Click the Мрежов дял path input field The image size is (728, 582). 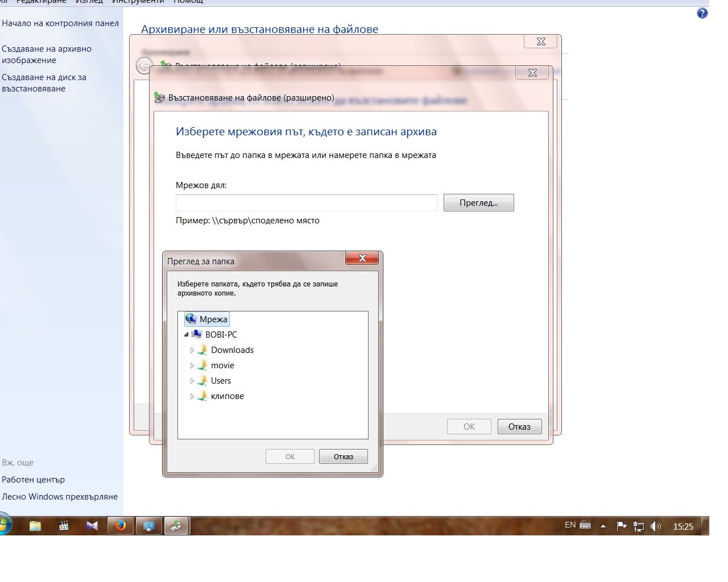click(x=306, y=203)
